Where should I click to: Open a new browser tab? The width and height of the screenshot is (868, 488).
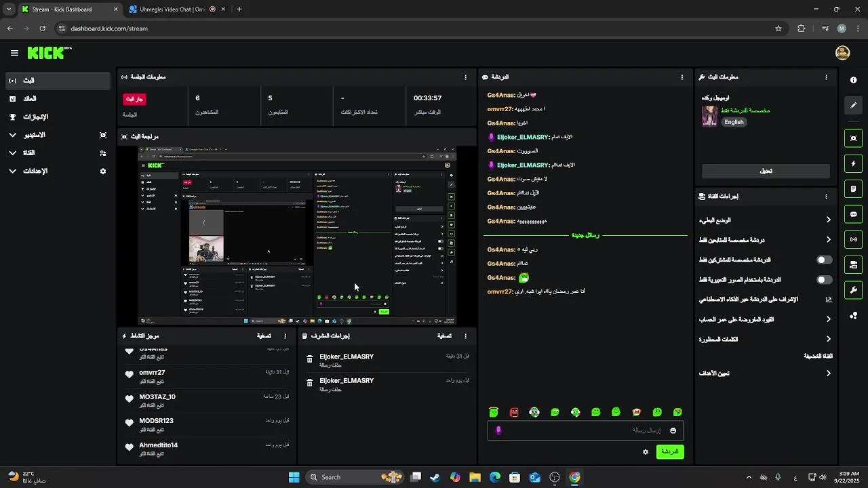pyautogui.click(x=239, y=9)
